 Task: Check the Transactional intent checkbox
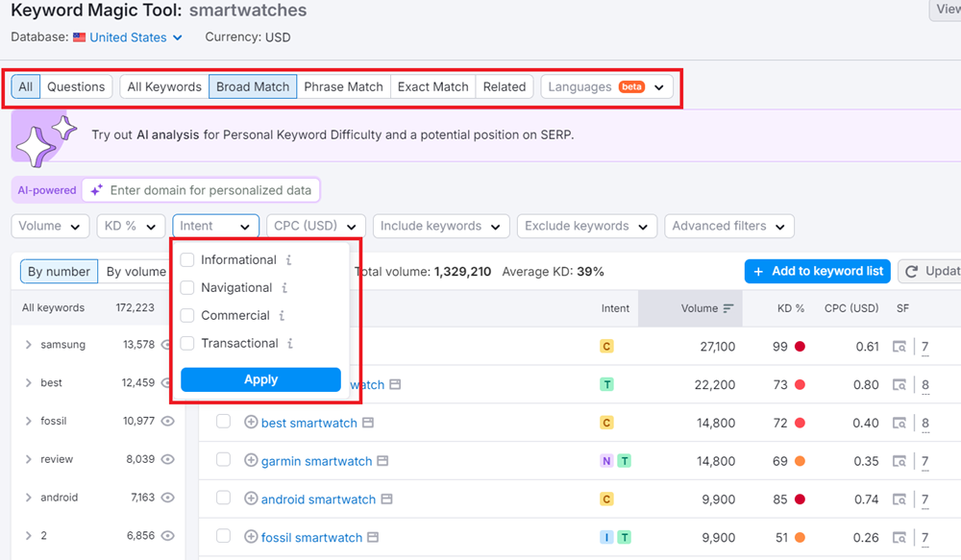(x=187, y=343)
